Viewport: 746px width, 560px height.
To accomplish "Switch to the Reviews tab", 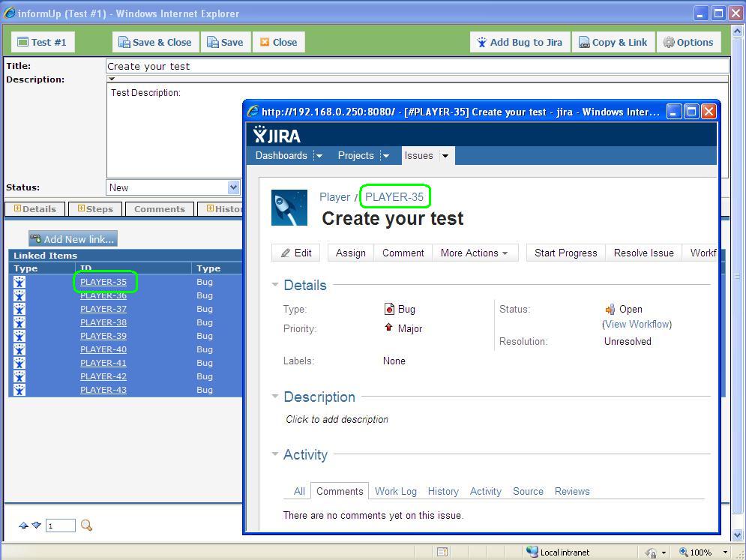I will coord(572,491).
